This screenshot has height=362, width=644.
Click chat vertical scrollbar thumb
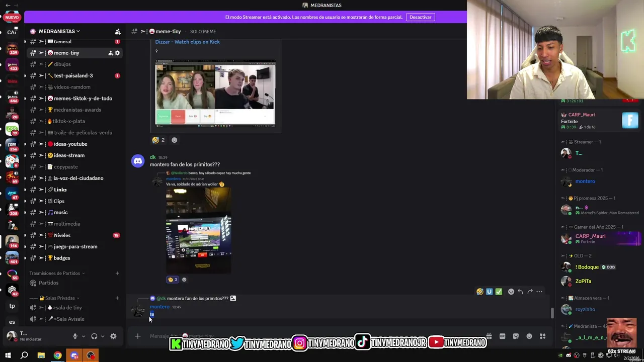(x=552, y=313)
